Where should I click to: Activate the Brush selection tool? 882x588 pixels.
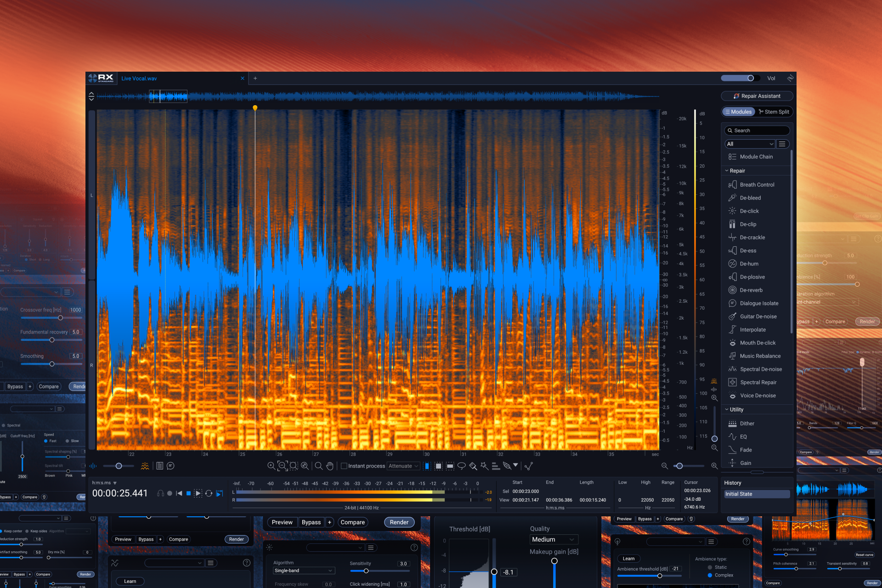[x=473, y=466]
